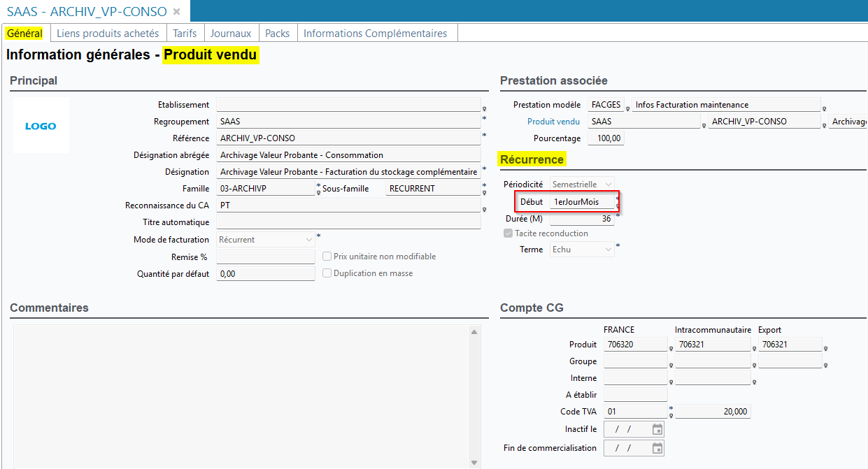Click lookup icon beside Code TVA 01
Screen dimensions: 868x469
coord(671,416)
